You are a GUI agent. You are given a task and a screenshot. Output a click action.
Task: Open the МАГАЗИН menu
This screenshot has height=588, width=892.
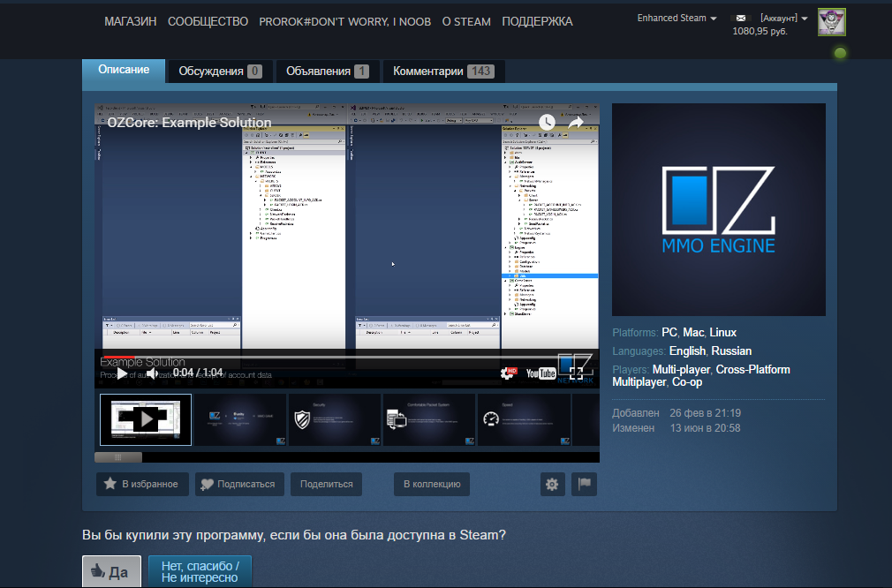(x=131, y=21)
